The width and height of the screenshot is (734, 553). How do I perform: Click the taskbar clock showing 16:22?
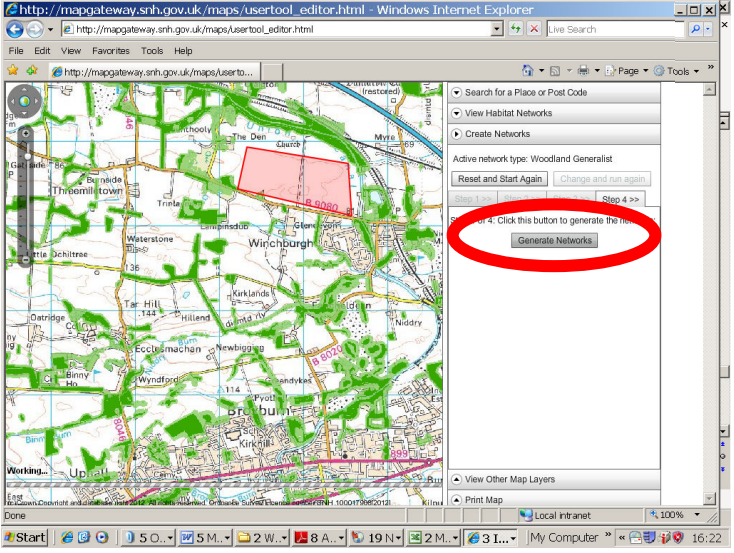coord(706,538)
